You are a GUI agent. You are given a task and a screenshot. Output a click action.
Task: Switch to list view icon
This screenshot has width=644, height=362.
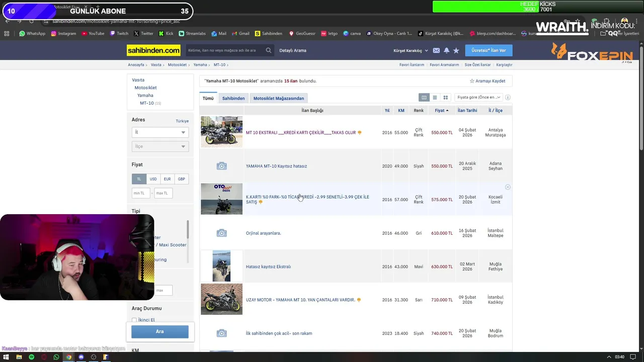(x=435, y=98)
